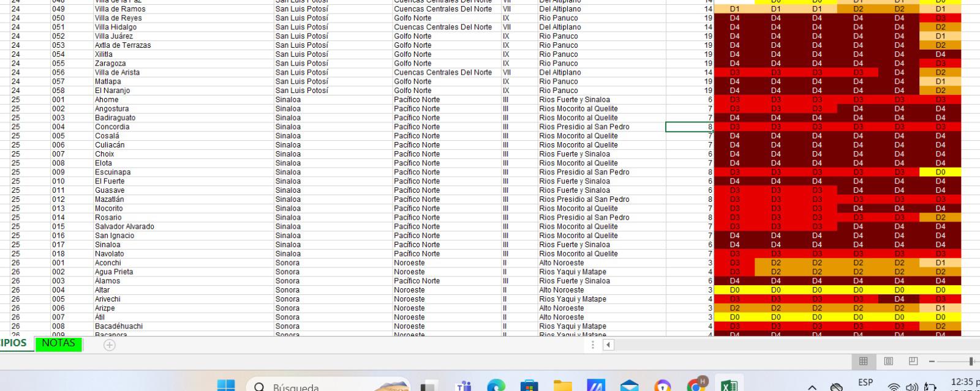Select the partially visible sheet tab ending in IPIOS
The image size is (980, 391).
coord(13,343)
